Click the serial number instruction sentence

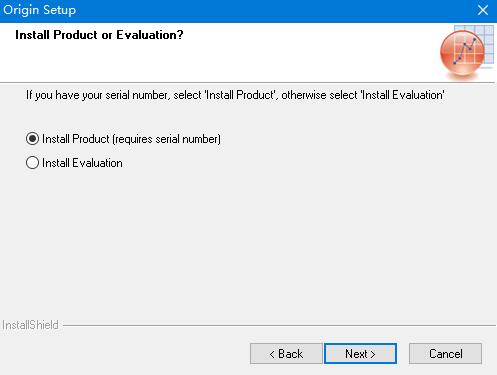tap(235, 95)
